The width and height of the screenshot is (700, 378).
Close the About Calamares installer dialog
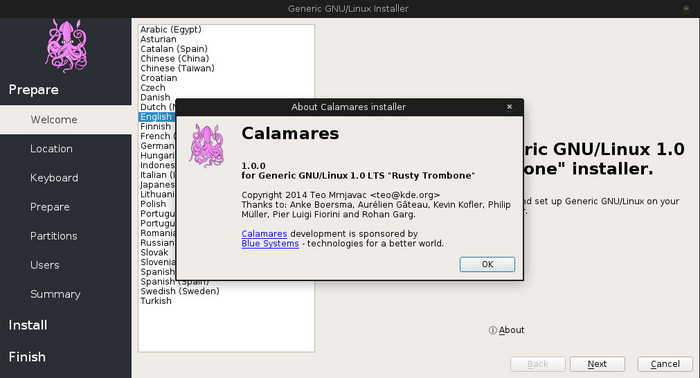509,107
